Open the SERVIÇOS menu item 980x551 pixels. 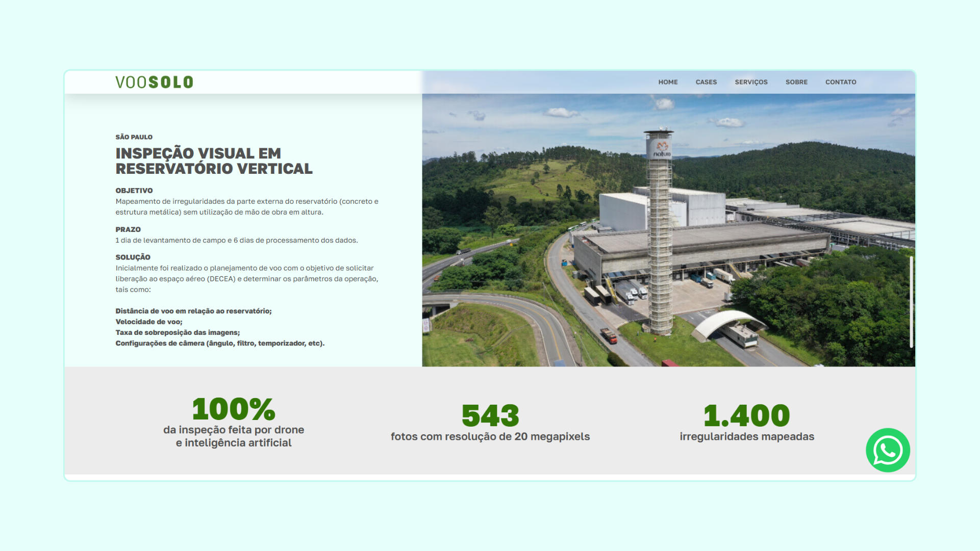click(751, 82)
